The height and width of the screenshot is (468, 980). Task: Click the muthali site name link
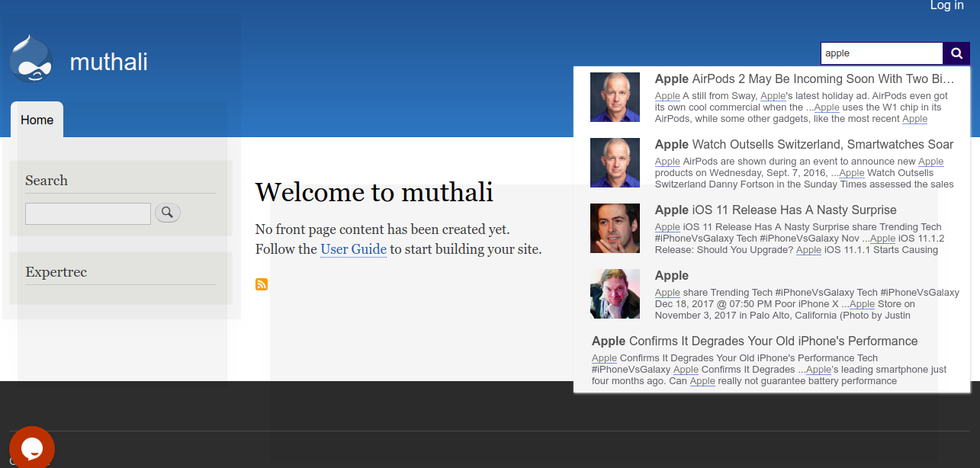[108, 63]
